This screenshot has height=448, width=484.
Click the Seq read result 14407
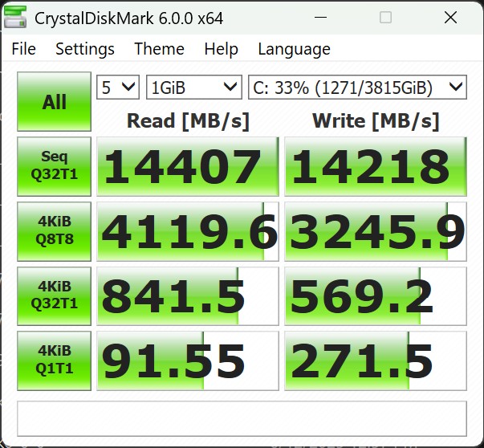(x=188, y=166)
